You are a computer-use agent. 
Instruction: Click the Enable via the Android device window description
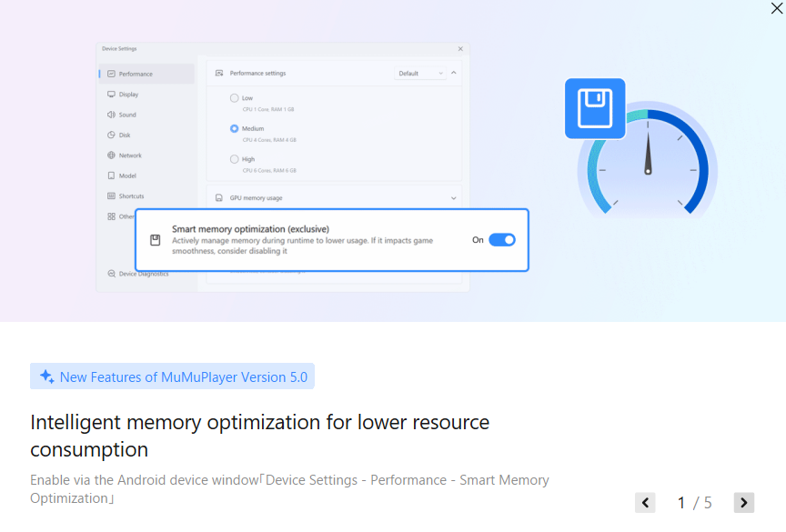(x=289, y=489)
